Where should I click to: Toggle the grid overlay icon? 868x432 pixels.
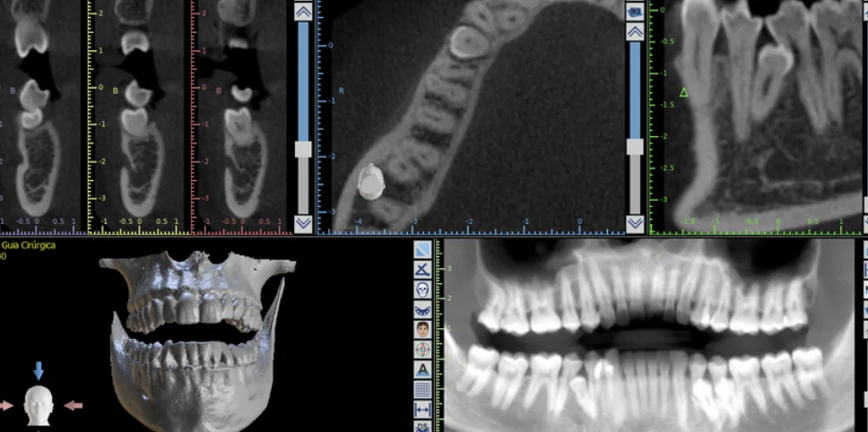(423, 389)
